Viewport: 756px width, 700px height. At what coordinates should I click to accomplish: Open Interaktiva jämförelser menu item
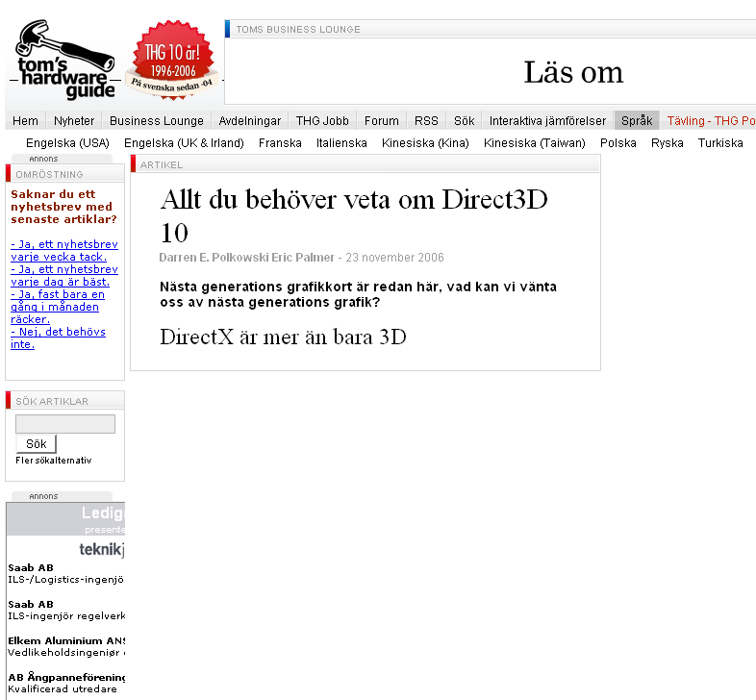pos(547,120)
